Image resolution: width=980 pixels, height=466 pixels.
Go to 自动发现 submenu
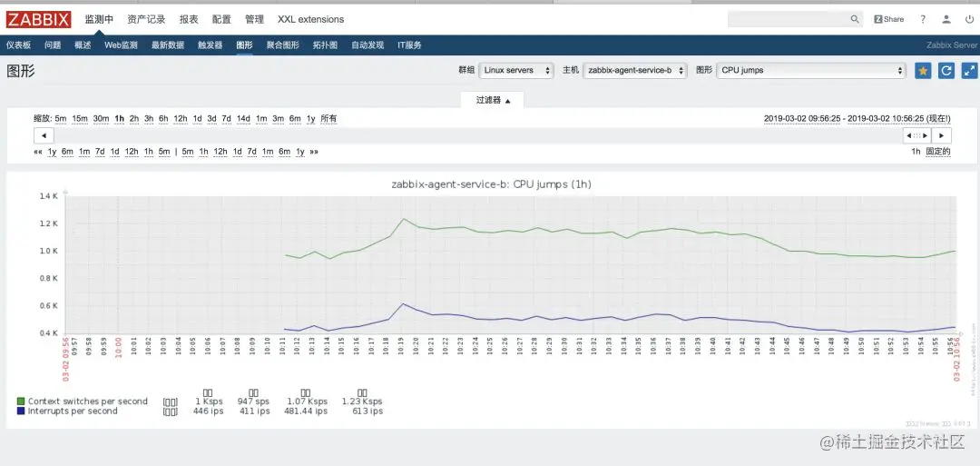point(367,45)
